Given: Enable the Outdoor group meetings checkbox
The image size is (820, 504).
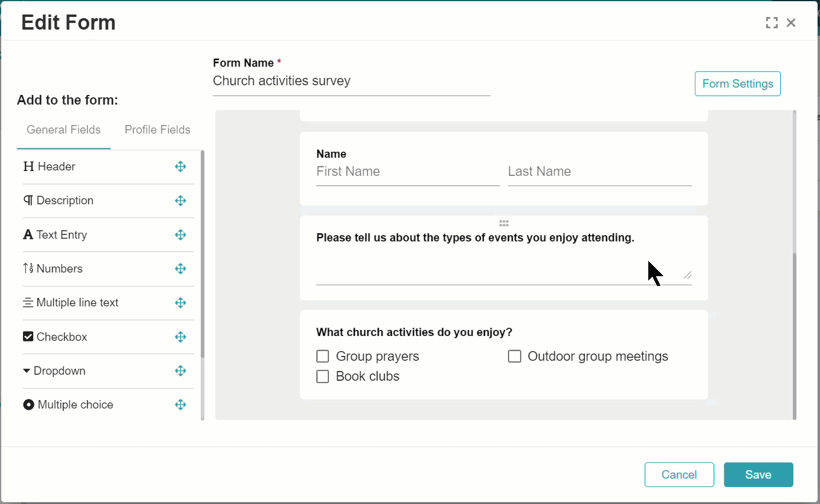Looking at the screenshot, I should (x=515, y=357).
